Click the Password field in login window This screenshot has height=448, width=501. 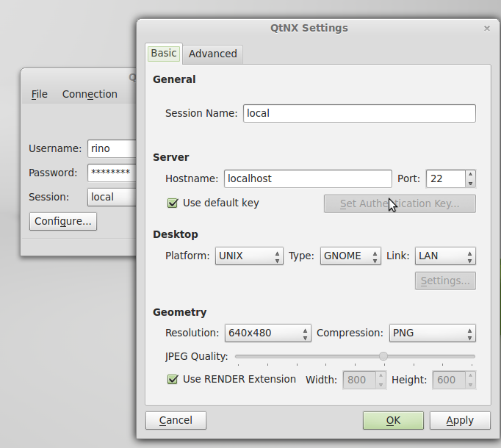112,173
